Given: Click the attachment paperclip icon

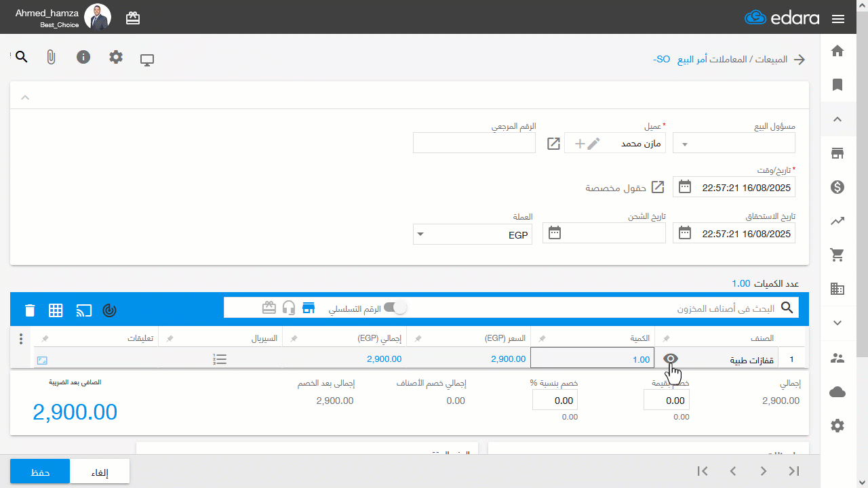Looking at the screenshot, I should (51, 57).
